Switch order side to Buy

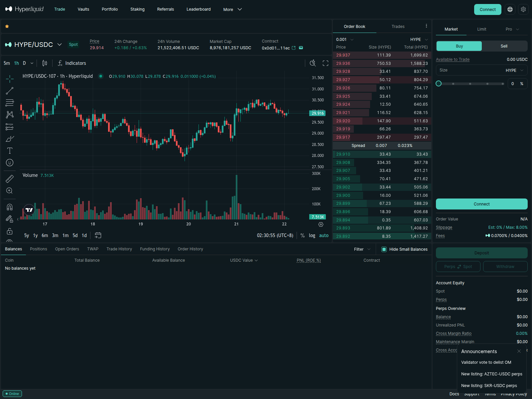click(x=459, y=46)
